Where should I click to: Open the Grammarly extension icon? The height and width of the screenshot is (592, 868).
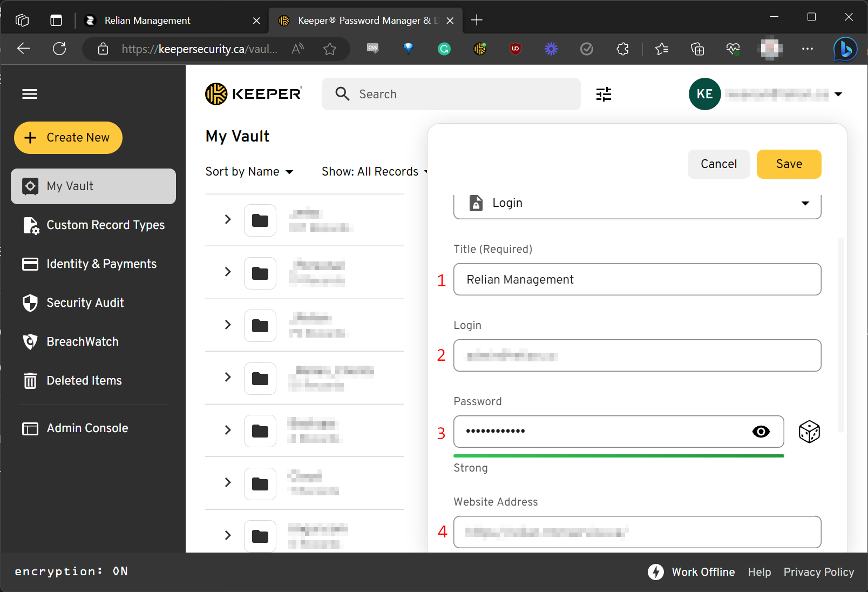click(444, 49)
